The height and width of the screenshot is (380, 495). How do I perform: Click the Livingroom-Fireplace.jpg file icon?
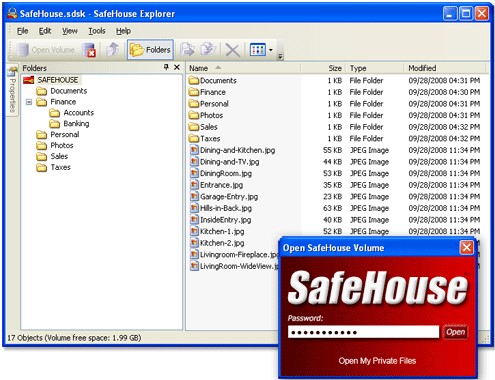[x=194, y=255]
